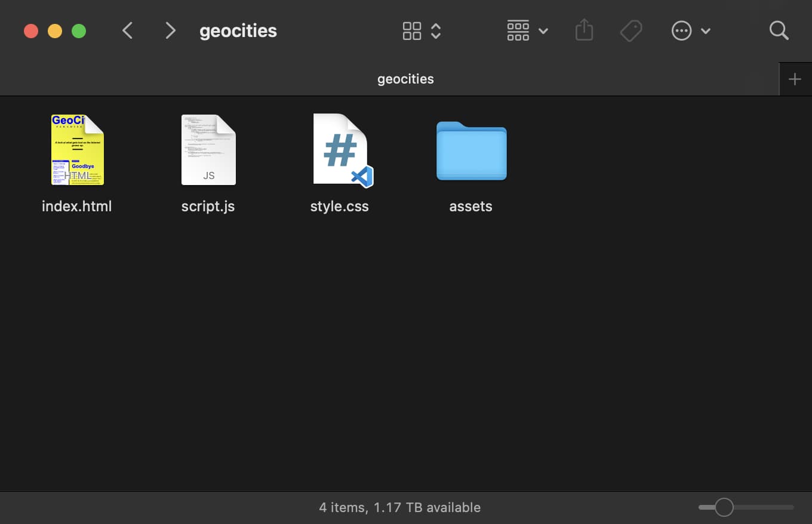The height and width of the screenshot is (524, 812).
Task: Select the script.js file icon
Action: coord(208,150)
